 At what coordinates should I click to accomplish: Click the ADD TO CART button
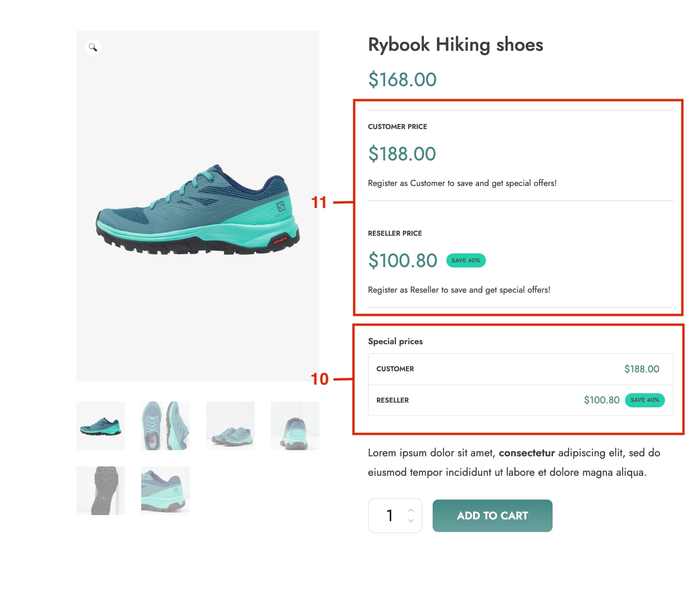click(x=492, y=515)
